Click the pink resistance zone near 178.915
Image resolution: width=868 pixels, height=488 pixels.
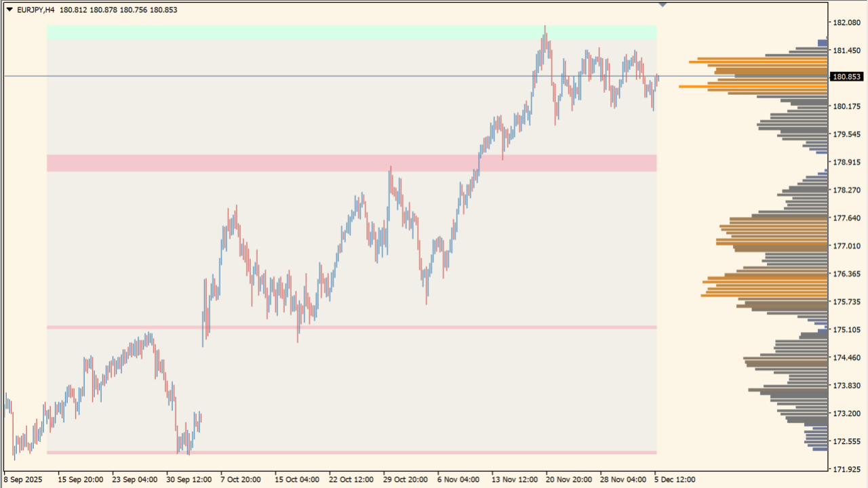271,163
